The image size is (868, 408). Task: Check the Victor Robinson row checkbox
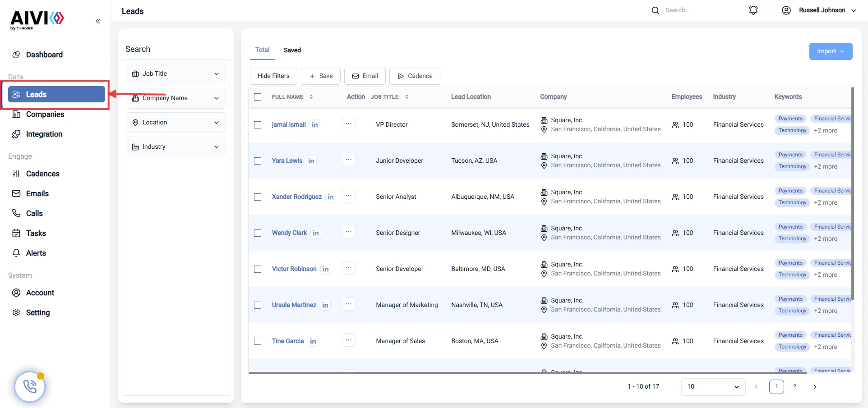[x=258, y=269]
